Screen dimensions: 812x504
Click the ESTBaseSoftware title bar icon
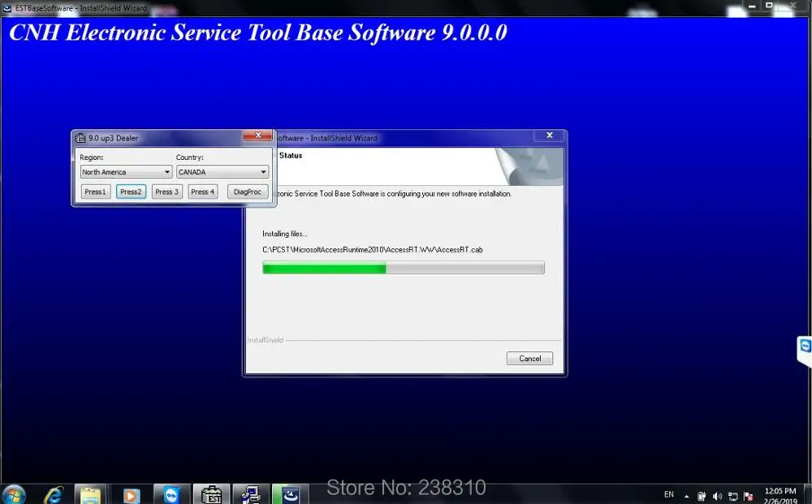(6, 8)
